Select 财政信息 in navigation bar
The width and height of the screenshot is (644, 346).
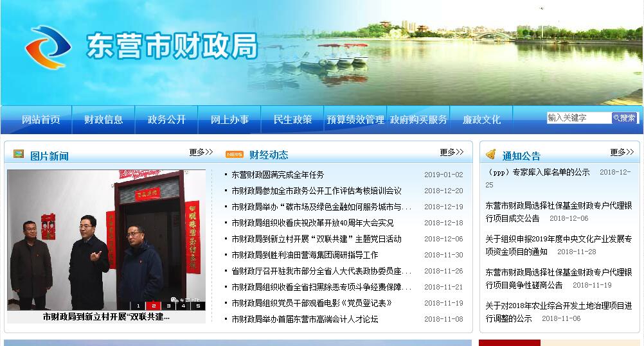[x=103, y=119]
